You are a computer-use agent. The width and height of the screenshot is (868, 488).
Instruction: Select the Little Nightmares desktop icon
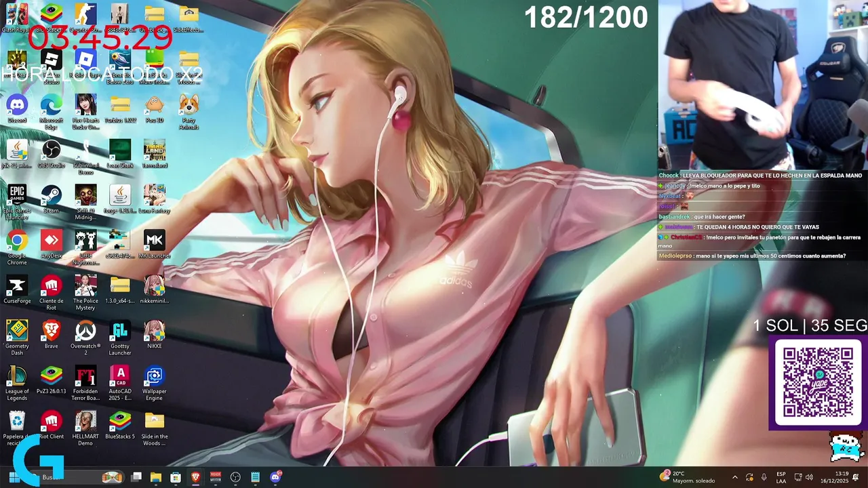pyautogui.click(x=85, y=247)
